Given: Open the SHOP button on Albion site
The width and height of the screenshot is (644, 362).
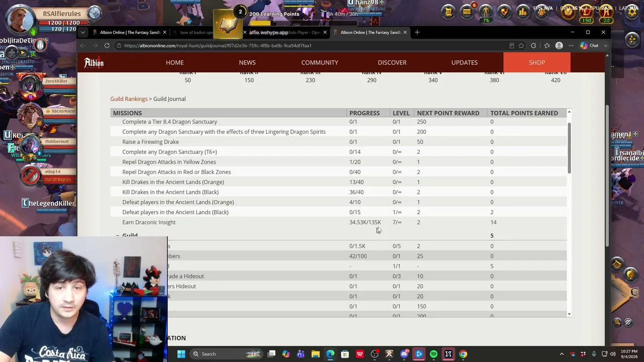Looking at the screenshot, I should tap(537, 62).
